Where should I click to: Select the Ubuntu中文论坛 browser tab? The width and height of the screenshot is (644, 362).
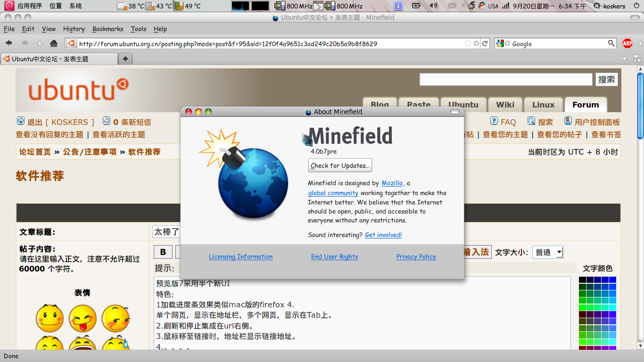coord(59,59)
